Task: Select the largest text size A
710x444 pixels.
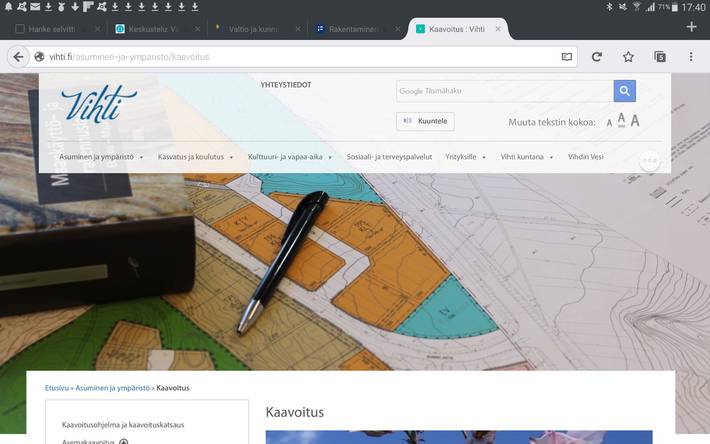Action: (635, 121)
